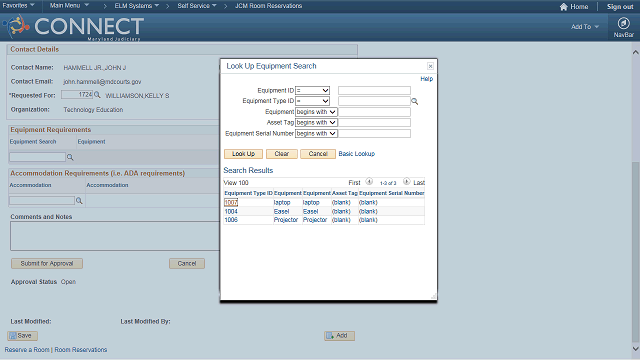
Task: Click the Save button with disk icon
Action: (x=22, y=336)
